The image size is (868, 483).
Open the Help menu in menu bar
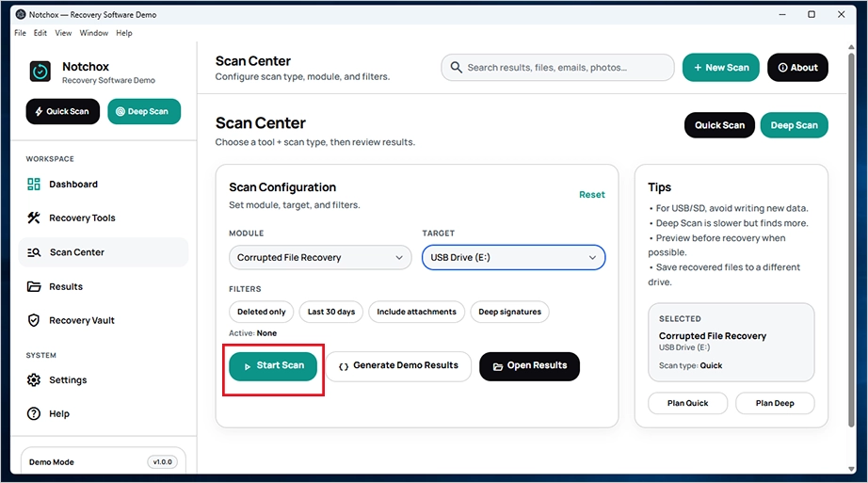[x=124, y=33]
